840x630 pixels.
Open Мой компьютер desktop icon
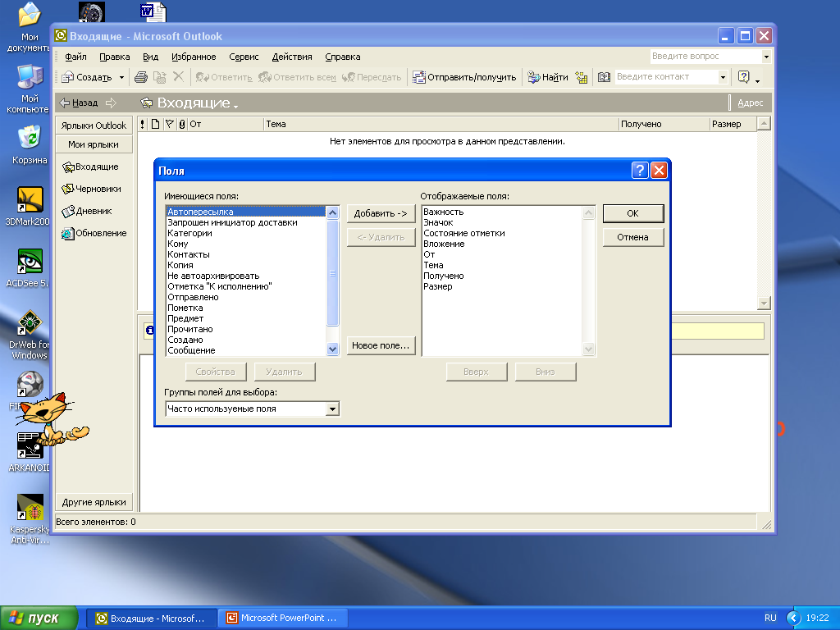coord(29,89)
